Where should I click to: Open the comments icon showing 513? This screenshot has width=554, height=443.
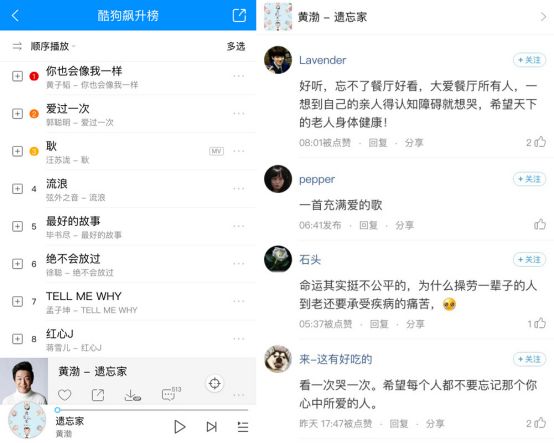pos(171,394)
